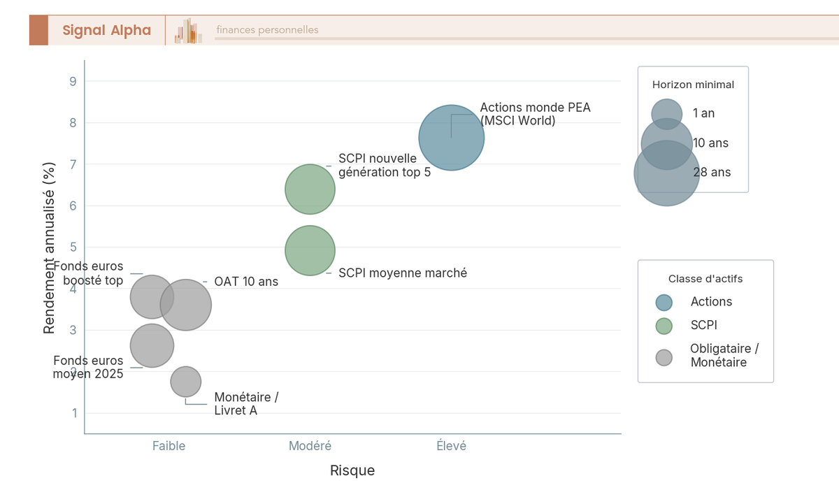Toggle the SCPI legend green swatch
The height and width of the screenshot is (504, 839).
point(664,326)
